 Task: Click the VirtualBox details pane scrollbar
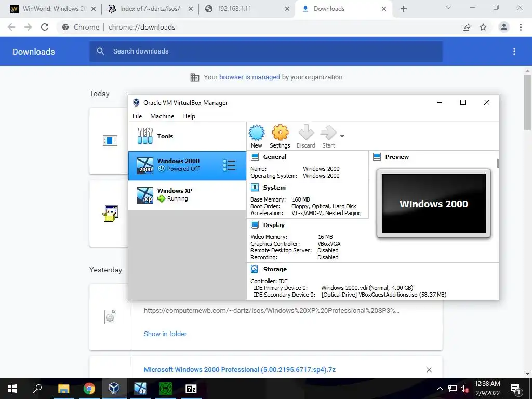[498, 164]
